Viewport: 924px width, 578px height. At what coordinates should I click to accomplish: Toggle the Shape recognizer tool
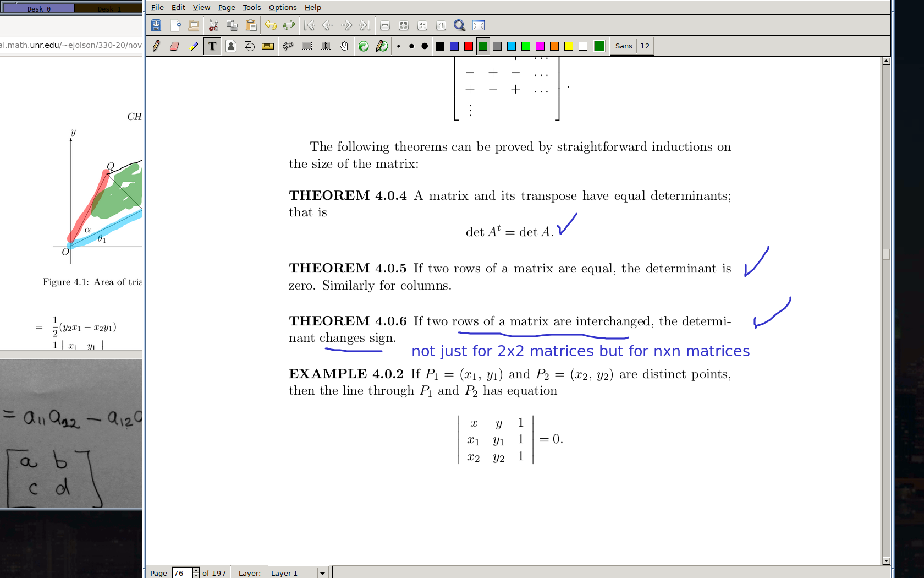tap(249, 46)
